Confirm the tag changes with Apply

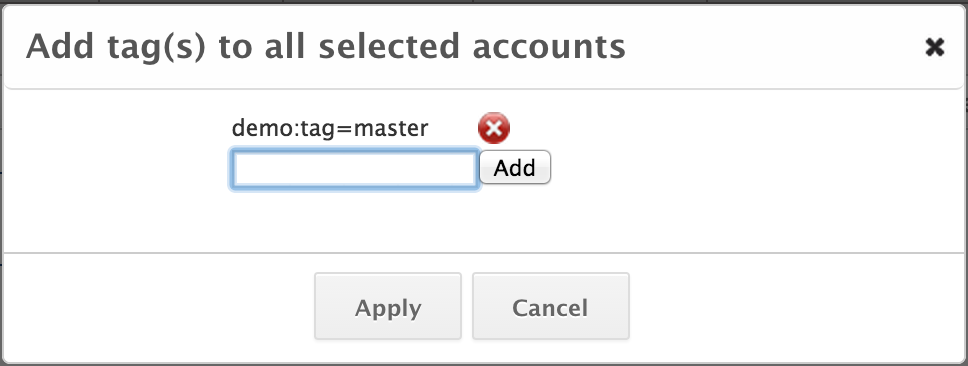388,306
